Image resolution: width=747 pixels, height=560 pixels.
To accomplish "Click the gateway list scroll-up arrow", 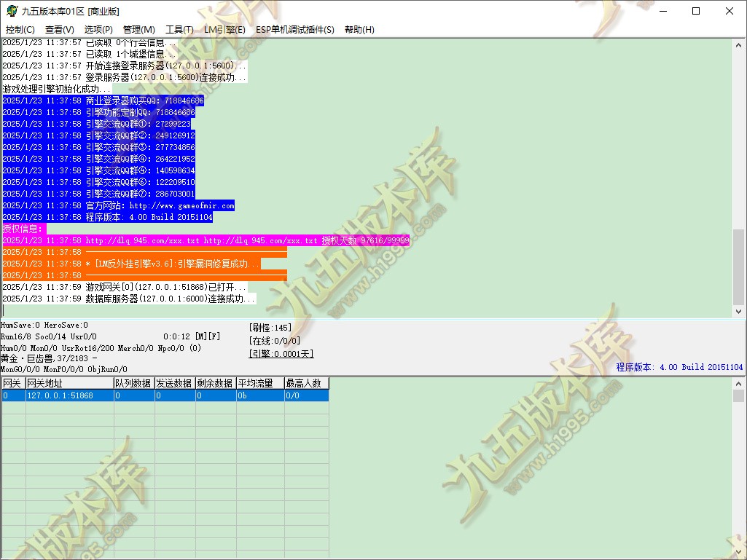I will tap(738, 383).
